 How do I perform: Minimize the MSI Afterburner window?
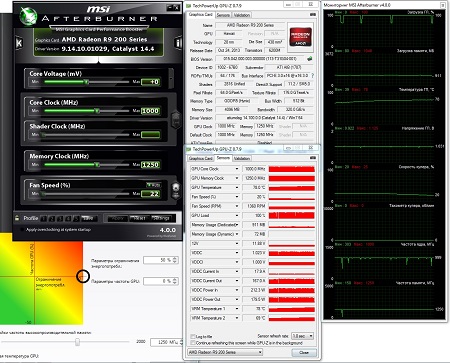point(170,7)
